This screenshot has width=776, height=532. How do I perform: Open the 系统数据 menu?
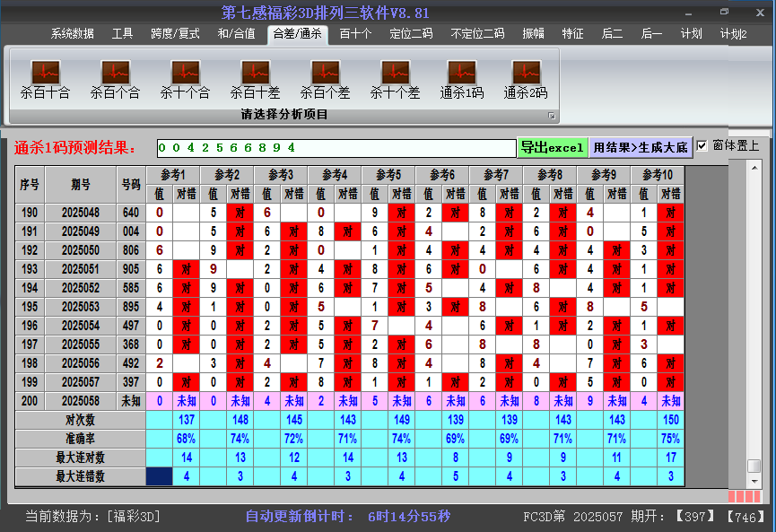(72, 34)
